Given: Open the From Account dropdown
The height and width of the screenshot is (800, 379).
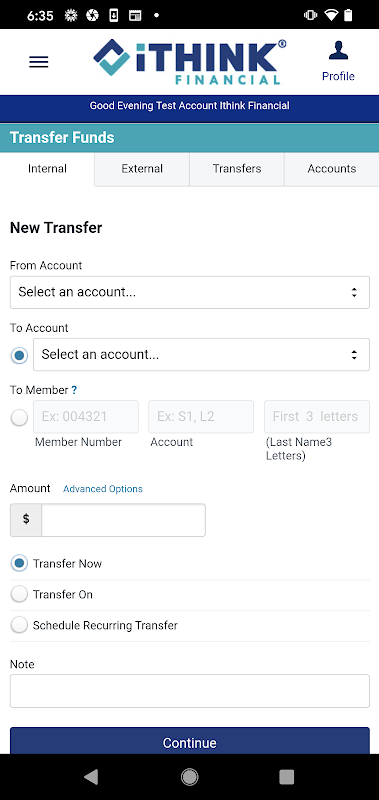Looking at the screenshot, I should coord(190,292).
